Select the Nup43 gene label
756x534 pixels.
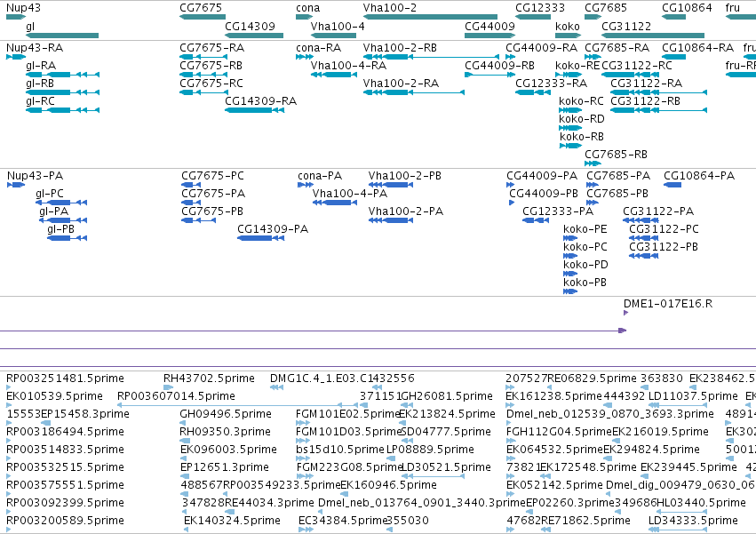coord(24,8)
